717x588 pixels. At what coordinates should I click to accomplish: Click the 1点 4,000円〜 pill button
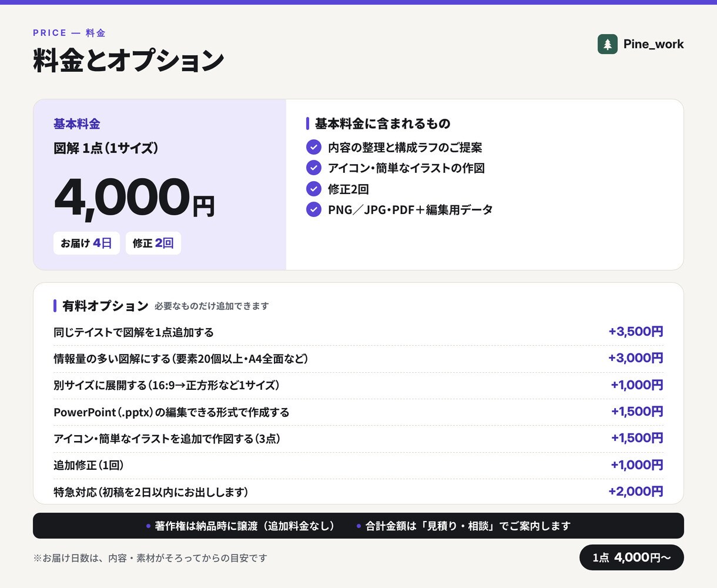(632, 557)
